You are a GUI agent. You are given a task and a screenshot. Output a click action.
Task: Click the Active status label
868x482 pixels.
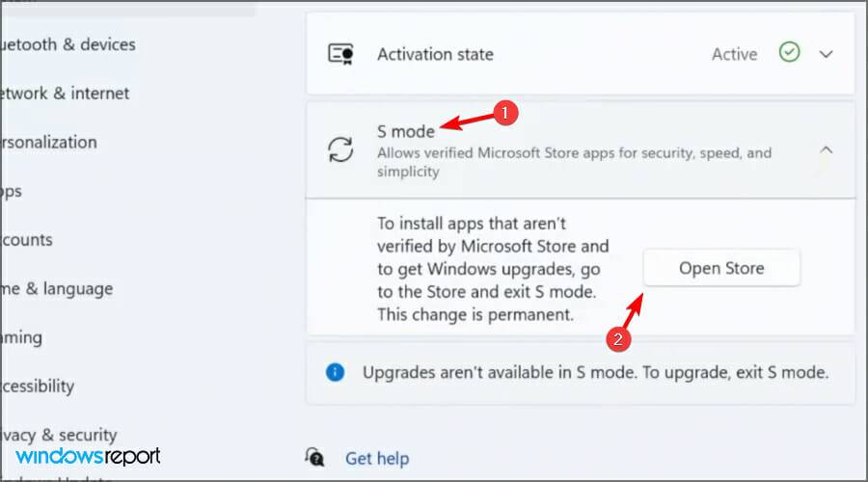pos(734,54)
